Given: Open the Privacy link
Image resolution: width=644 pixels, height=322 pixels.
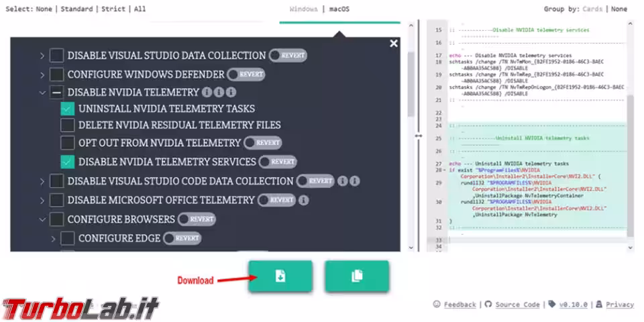Looking at the screenshot, I should [x=620, y=305].
